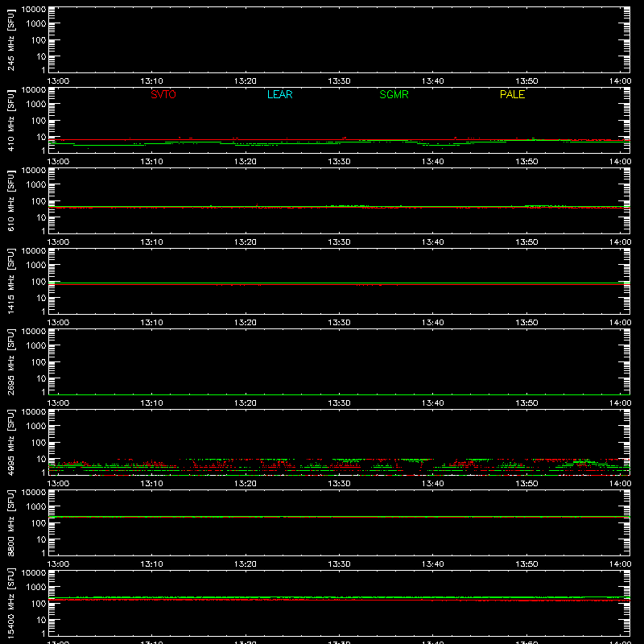Click the 10000 y-axis label of 245 MHz panel
This screenshot has height=644, width=644.
[x=34, y=10]
